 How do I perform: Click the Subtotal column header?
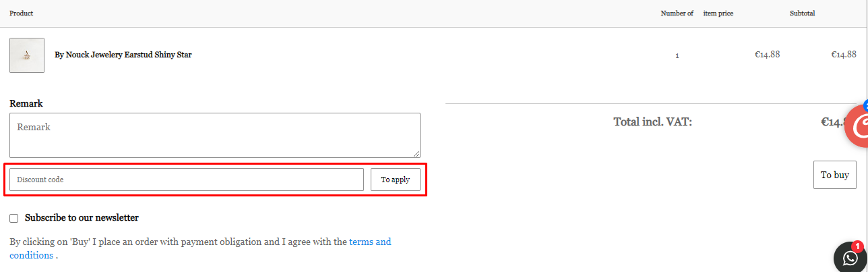[x=803, y=13]
